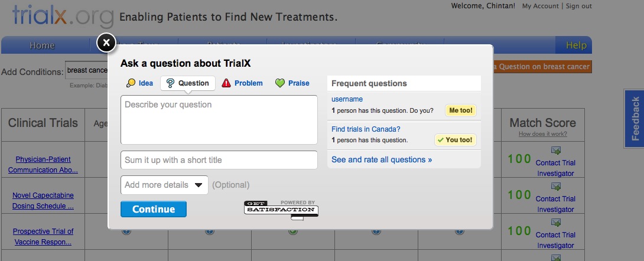Open the Feedback side tab
The width and height of the screenshot is (644, 261).
click(635, 119)
